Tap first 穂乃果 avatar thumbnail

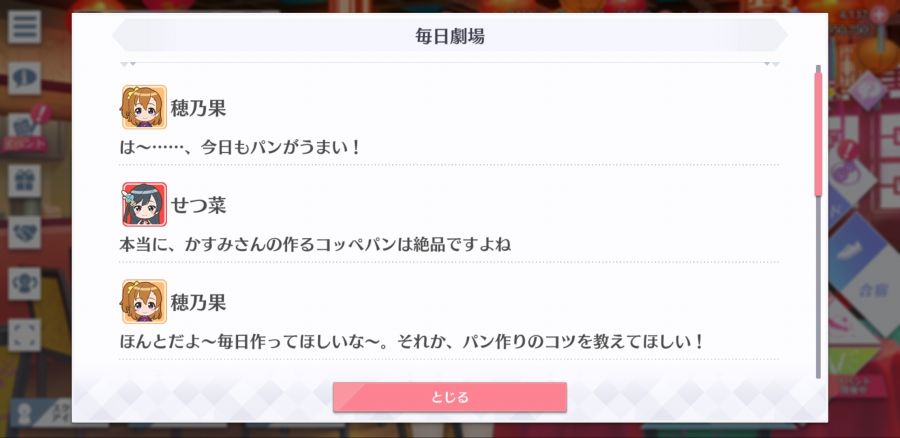[x=144, y=107]
